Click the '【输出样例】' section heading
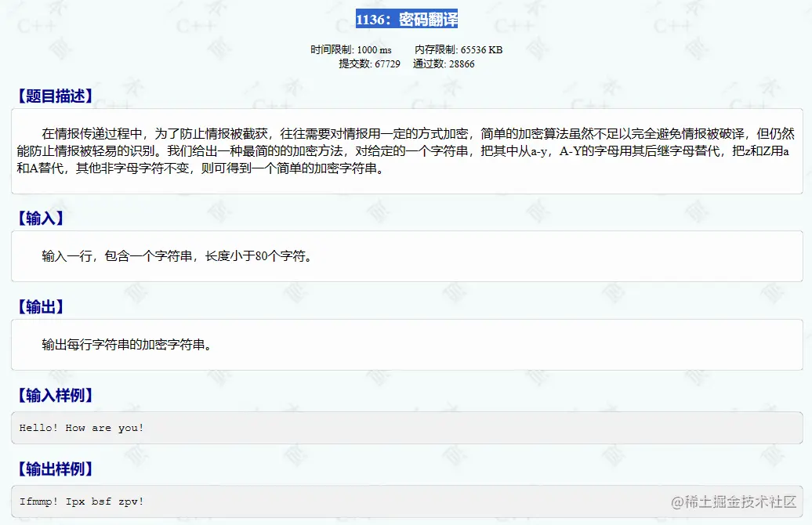The height and width of the screenshot is (525, 812). click(x=56, y=469)
